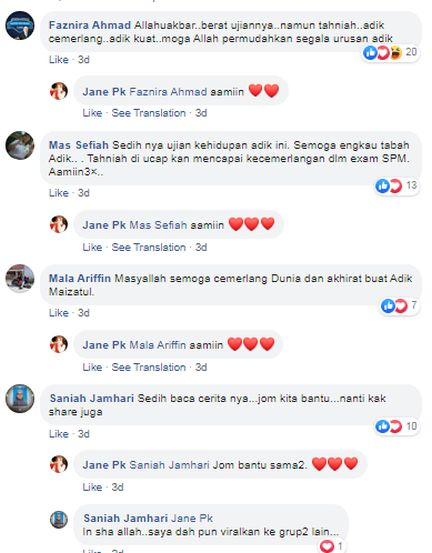See Translation for reply to Mala Ariffin
Image resolution: width=432 pixels, height=553 pixels.
(x=148, y=367)
